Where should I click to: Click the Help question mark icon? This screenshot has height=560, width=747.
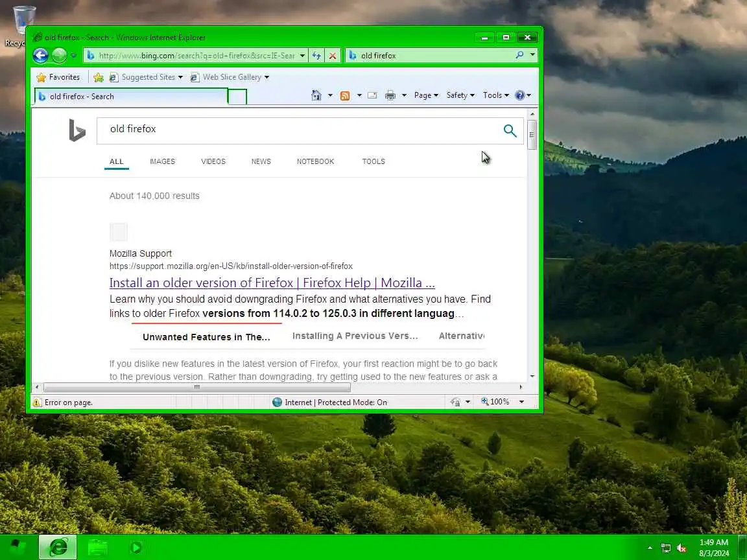520,95
